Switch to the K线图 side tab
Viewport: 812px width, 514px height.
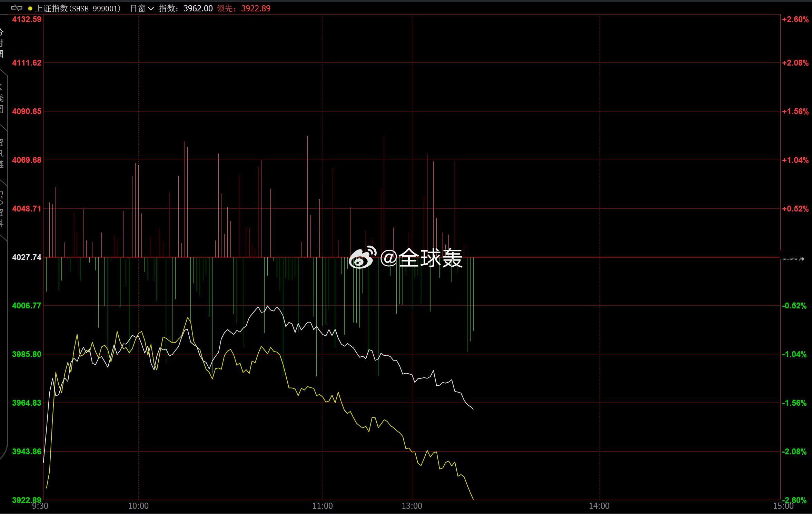(2, 98)
